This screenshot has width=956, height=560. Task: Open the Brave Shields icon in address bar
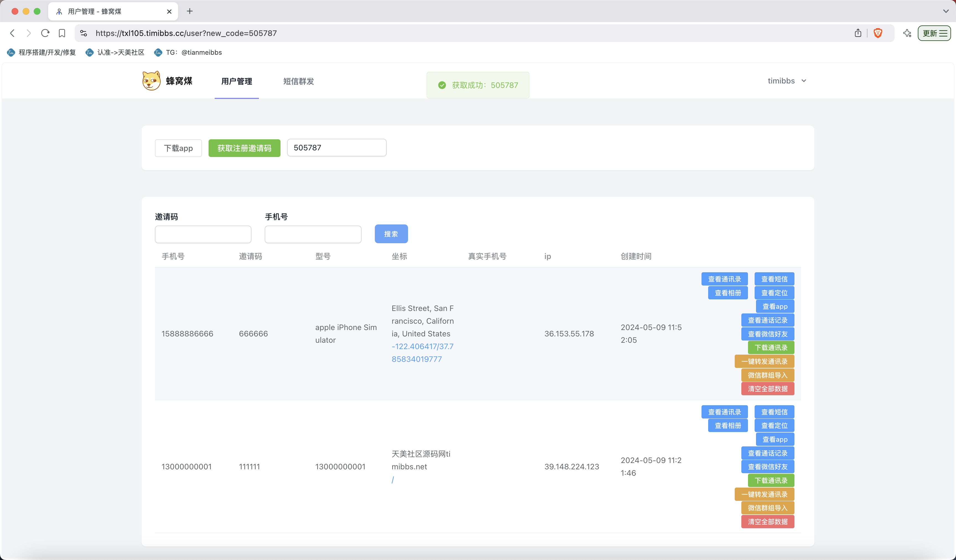click(878, 33)
